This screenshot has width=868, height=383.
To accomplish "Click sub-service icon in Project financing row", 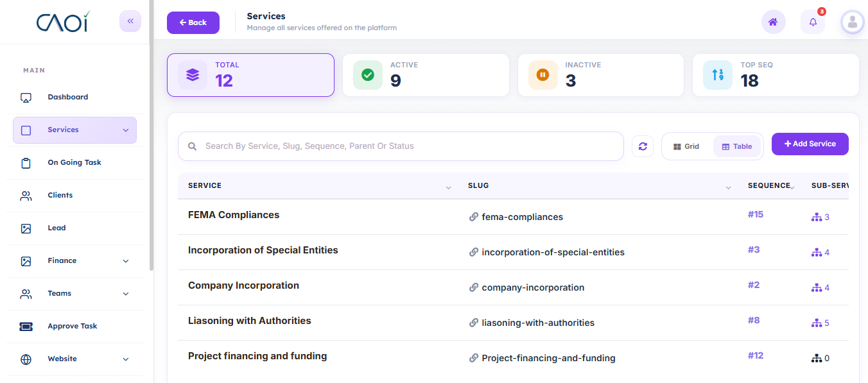I will [x=817, y=359].
